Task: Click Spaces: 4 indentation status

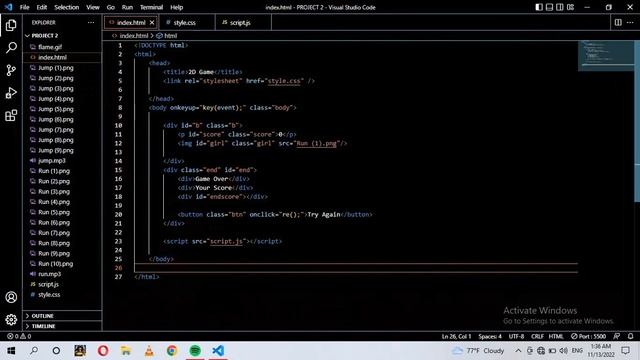Action: (x=490, y=336)
